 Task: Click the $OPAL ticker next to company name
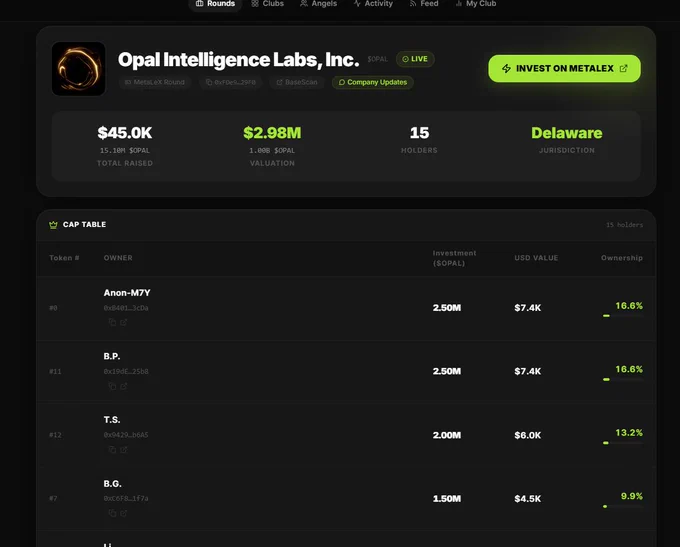click(377, 59)
